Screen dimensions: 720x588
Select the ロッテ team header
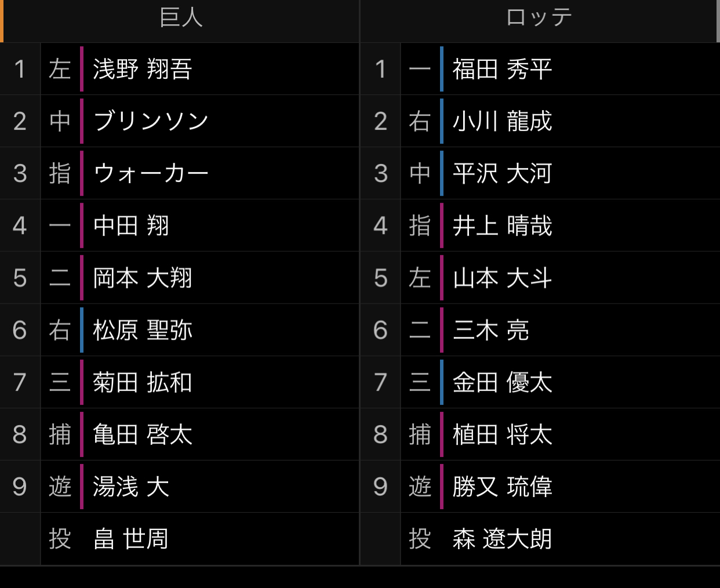[x=539, y=17]
